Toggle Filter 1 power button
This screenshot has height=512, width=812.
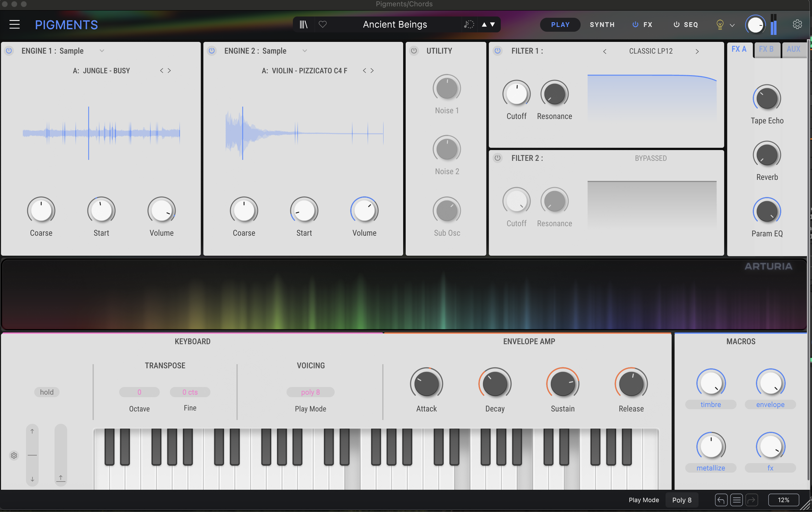pyautogui.click(x=497, y=51)
